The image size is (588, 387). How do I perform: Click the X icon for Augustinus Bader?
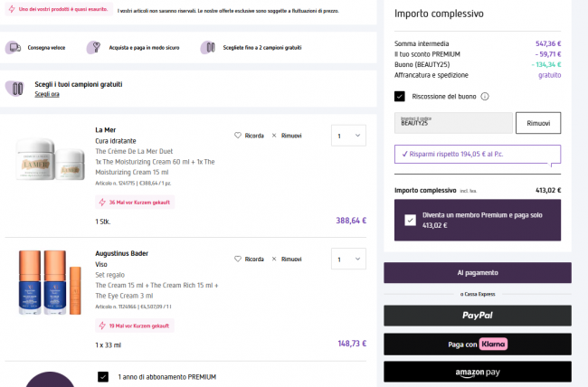click(274, 259)
